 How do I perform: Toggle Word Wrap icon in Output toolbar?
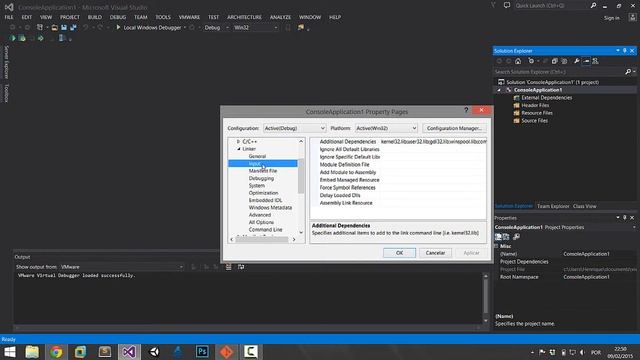click(241, 267)
